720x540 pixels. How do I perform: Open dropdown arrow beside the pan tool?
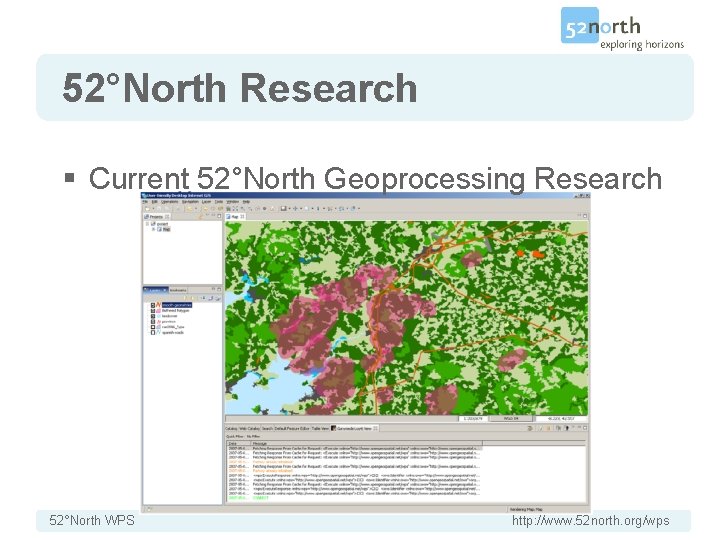tap(301, 208)
